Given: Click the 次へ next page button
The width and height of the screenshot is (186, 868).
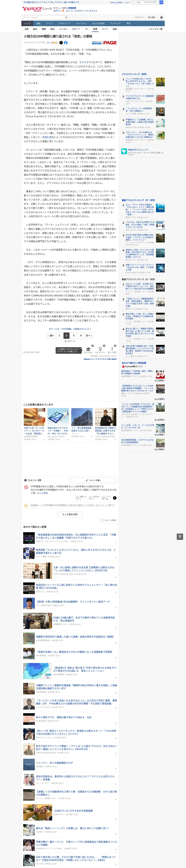Looking at the screenshot, I should pos(89,335).
